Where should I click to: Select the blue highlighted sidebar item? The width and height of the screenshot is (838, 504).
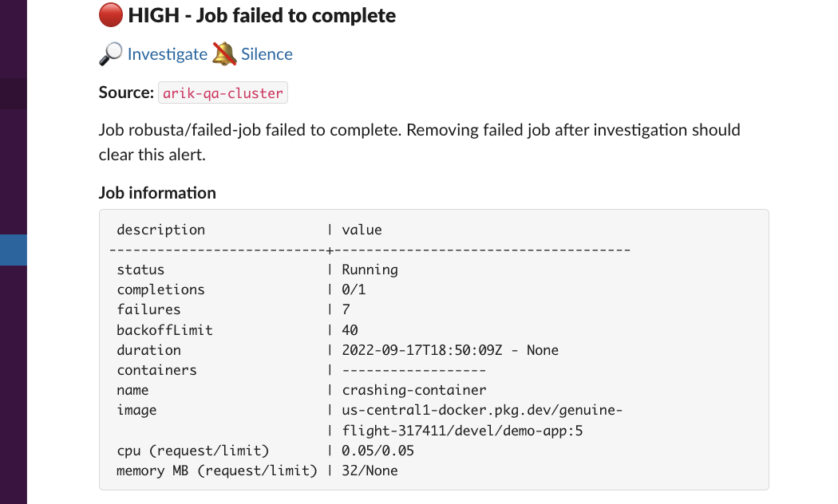pyautogui.click(x=13, y=250)
